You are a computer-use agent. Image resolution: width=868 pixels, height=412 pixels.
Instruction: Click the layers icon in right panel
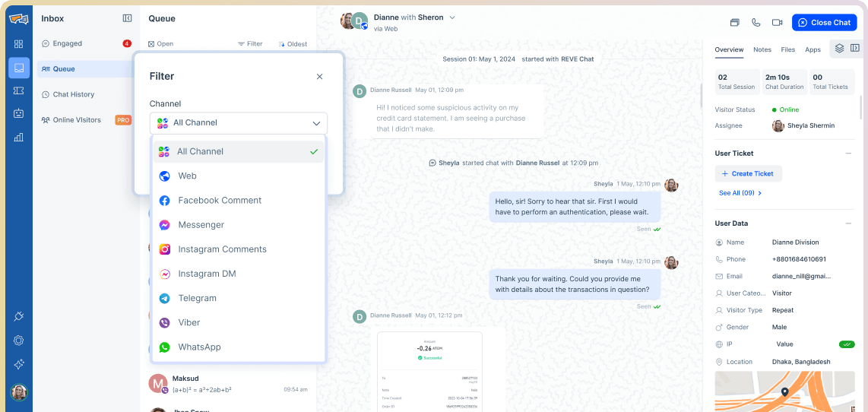pyautogui.click(x=839, y=48)
